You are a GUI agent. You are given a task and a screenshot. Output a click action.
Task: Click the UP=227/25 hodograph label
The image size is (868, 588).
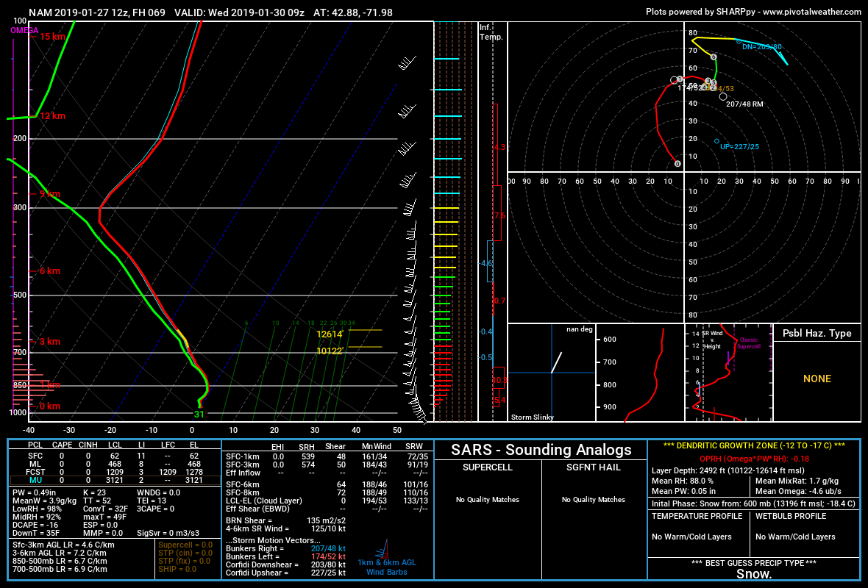click(x=739, y=146)
